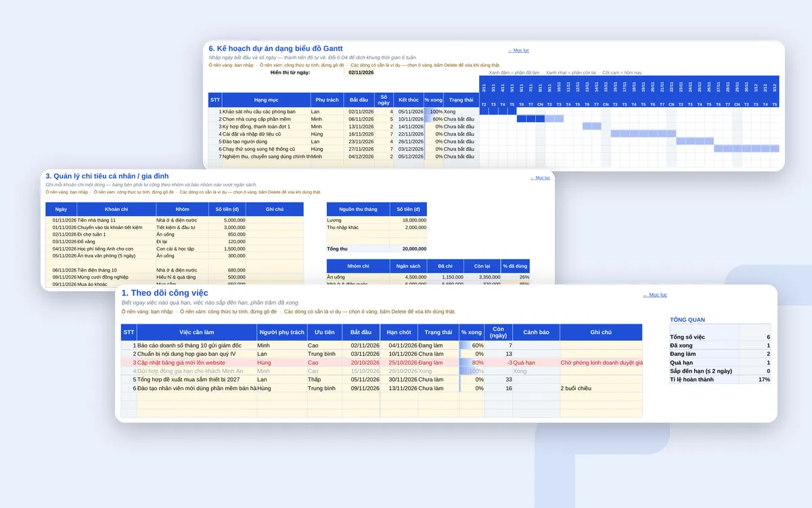Select the Thấp priority cell
The image size is (812, 508).
click(x=324, y=380)
